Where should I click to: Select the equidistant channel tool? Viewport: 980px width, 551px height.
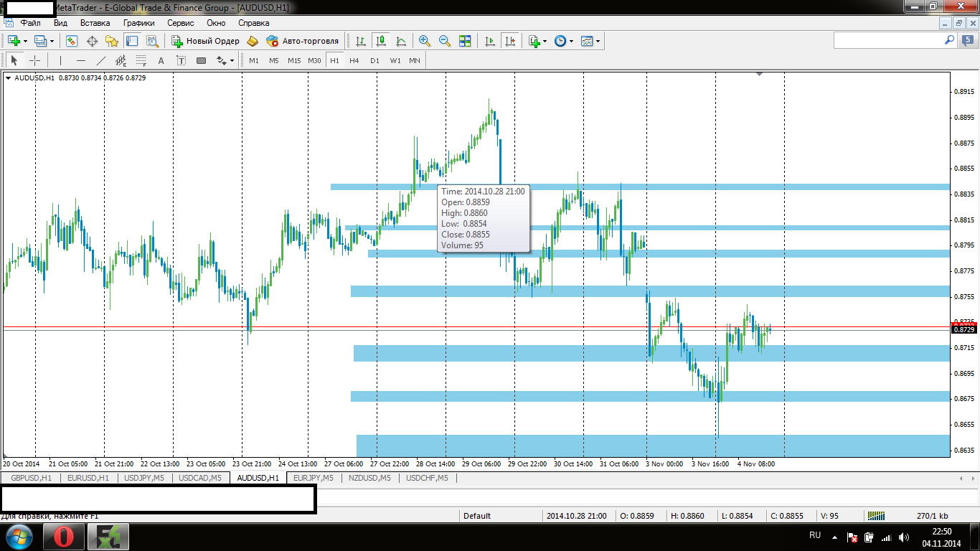click(x=121, y=60)
